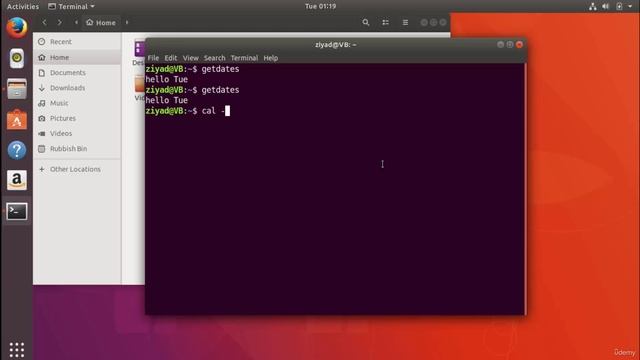Open the network indicator in top bar
Viewport: 640px width, 360px height.
coord(593,6)
